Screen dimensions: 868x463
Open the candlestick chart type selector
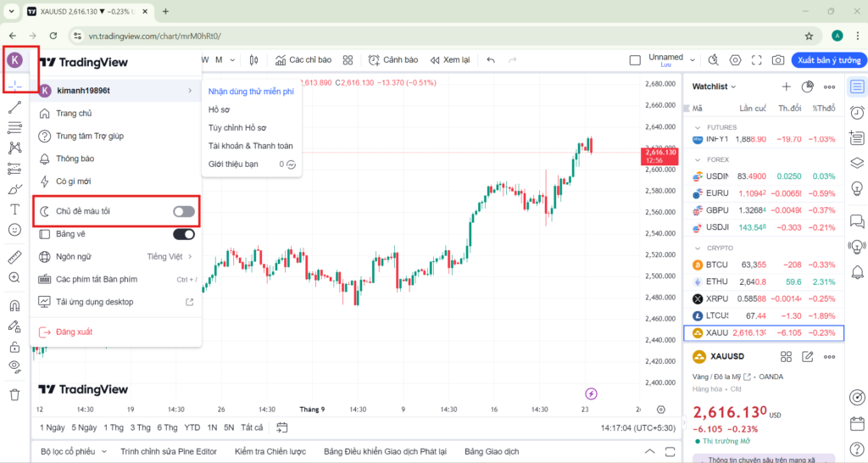(x=253, y=60)
